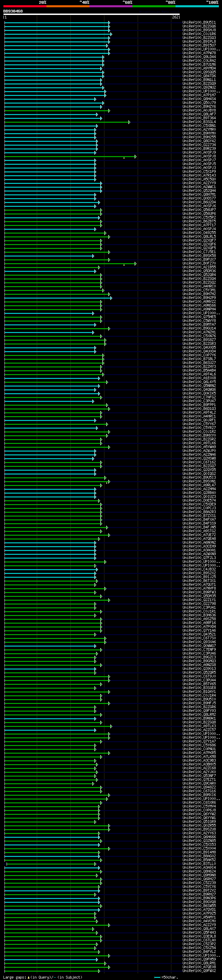Click the UniRef100_O49255 hit label
222x980 pixels.
pyautogui.click(x=199, y=233)
